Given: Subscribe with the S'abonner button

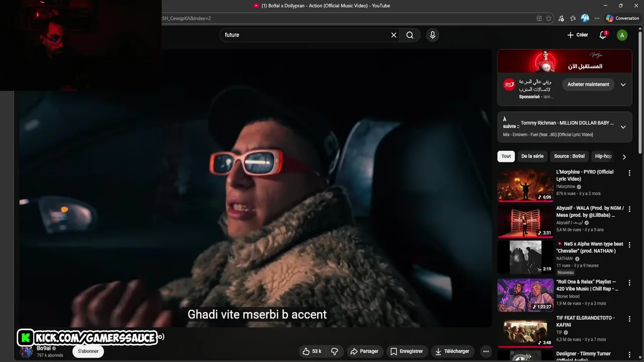Looking at the screenshot, I should (x=88, y=351).
